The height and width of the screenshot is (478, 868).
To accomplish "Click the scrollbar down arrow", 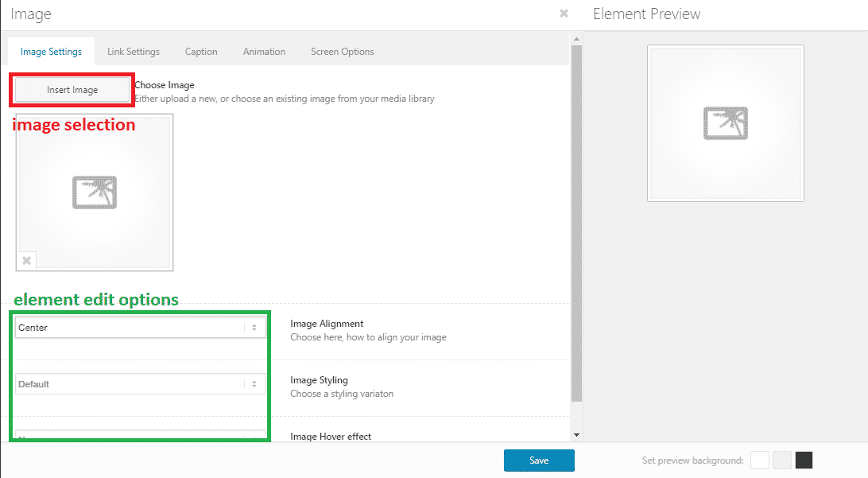I will (x=576, y=435).
